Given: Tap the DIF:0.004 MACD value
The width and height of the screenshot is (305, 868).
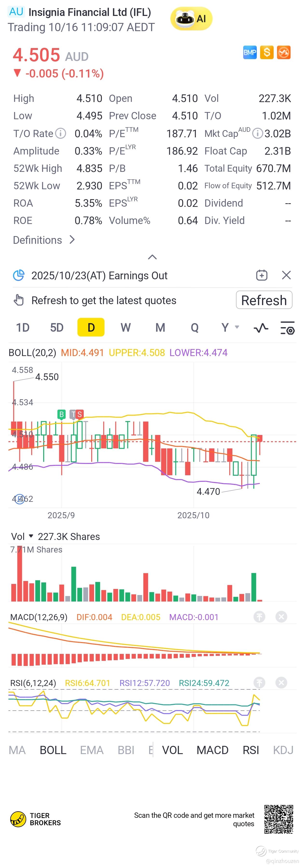Looking at the screenshot, I should click(94, 617).
